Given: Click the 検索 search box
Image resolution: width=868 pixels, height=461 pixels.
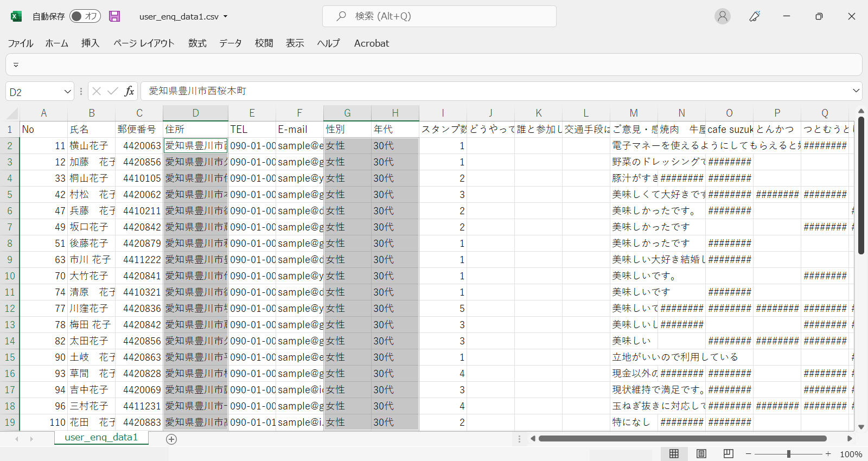Looking at the screenshot, I should pos(439,16).
